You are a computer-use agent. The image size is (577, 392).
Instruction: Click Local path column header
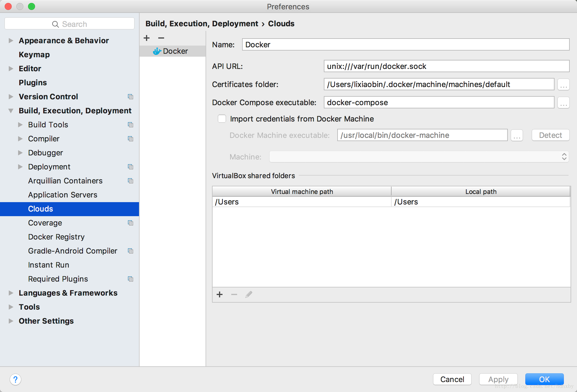click(481, 192)
